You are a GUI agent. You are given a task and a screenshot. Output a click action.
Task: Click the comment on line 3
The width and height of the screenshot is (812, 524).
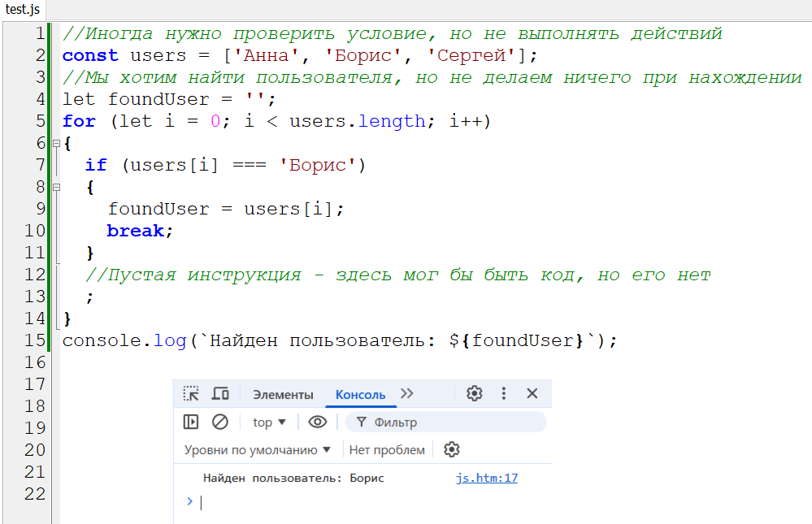(432, 78)
